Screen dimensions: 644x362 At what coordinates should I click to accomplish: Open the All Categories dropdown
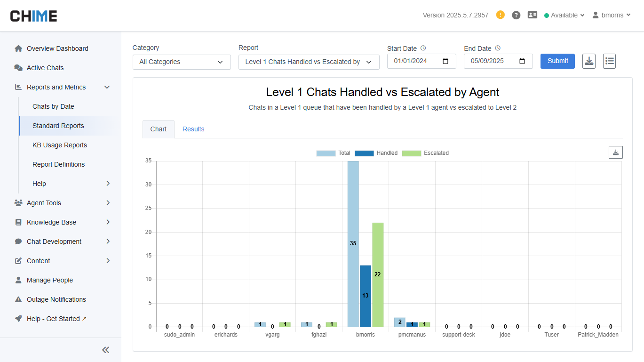(182, 62)
